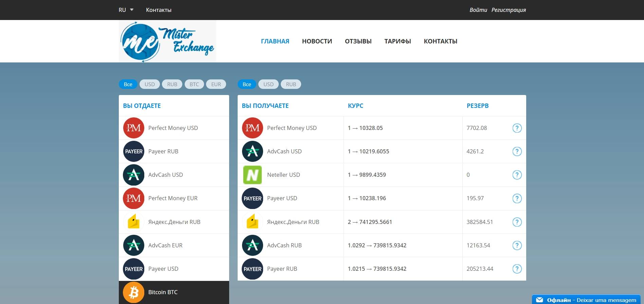Filter receive list by RUB
This screenshot has width=644, height=304.
tap(291, 84)
